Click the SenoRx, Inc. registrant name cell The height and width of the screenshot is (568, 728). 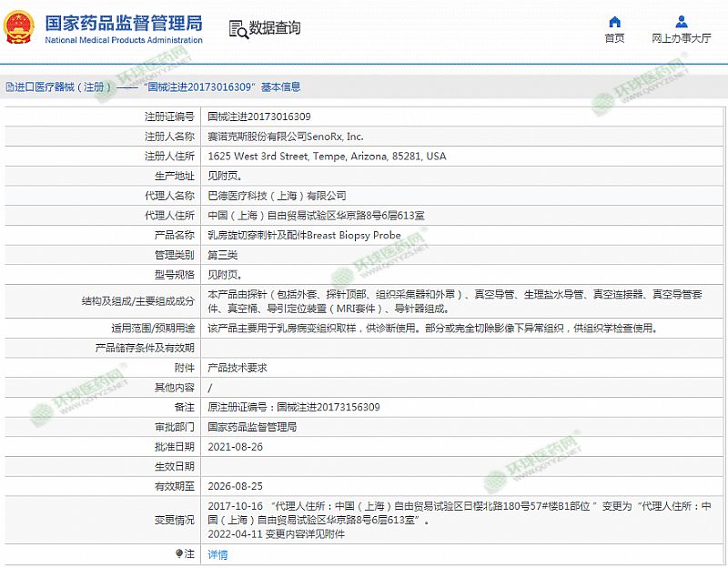tap(285, 137)
